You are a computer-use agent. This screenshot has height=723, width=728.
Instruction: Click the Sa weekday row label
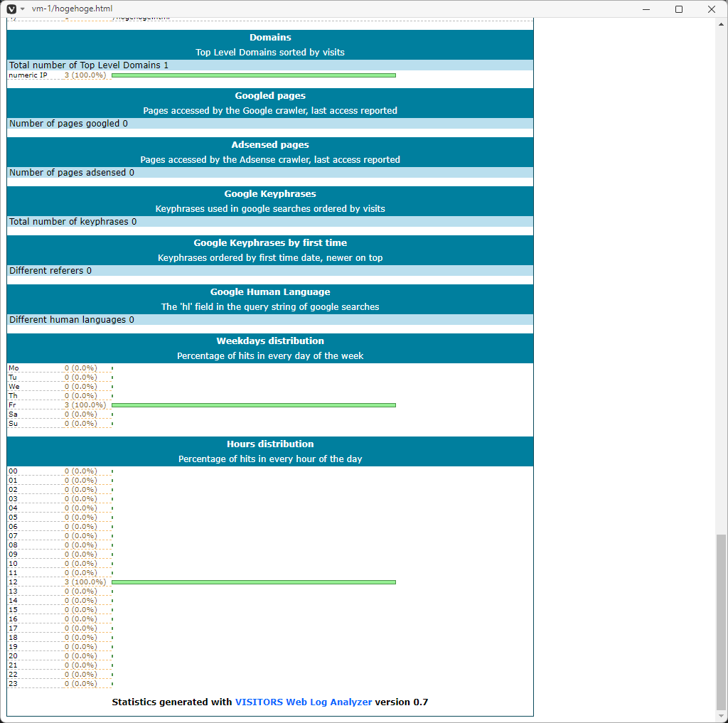point(13,414)
